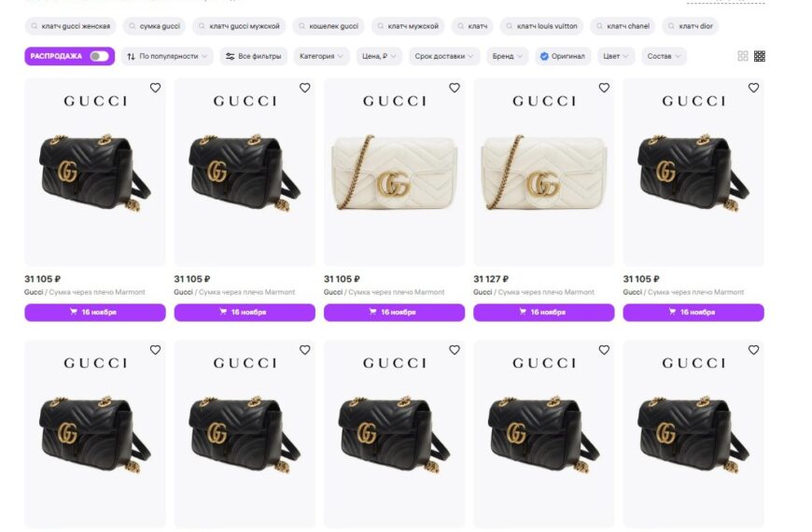
Task: Click heart icon on the 31 127 ₽ bag
Action: click(x=604, y=88)
